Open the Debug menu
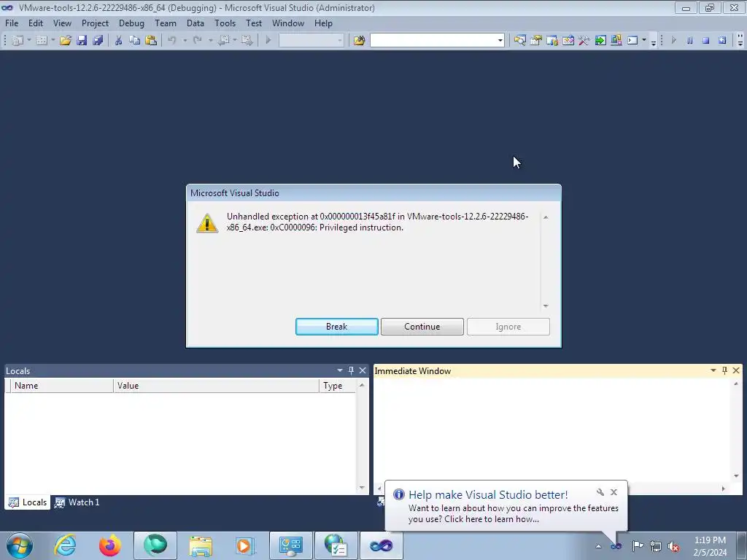This screenshot has width=747, height=560. (131, 23)
